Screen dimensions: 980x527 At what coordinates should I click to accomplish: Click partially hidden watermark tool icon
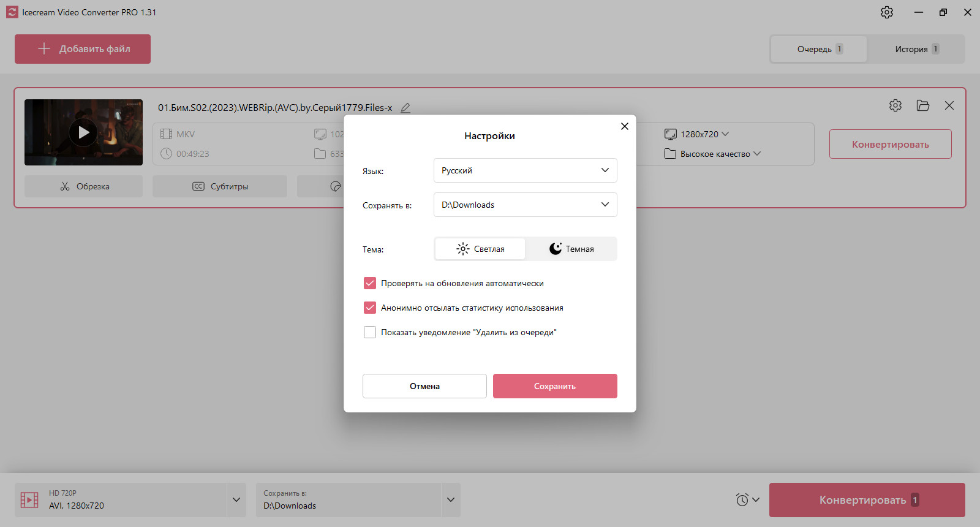point(336,186)
